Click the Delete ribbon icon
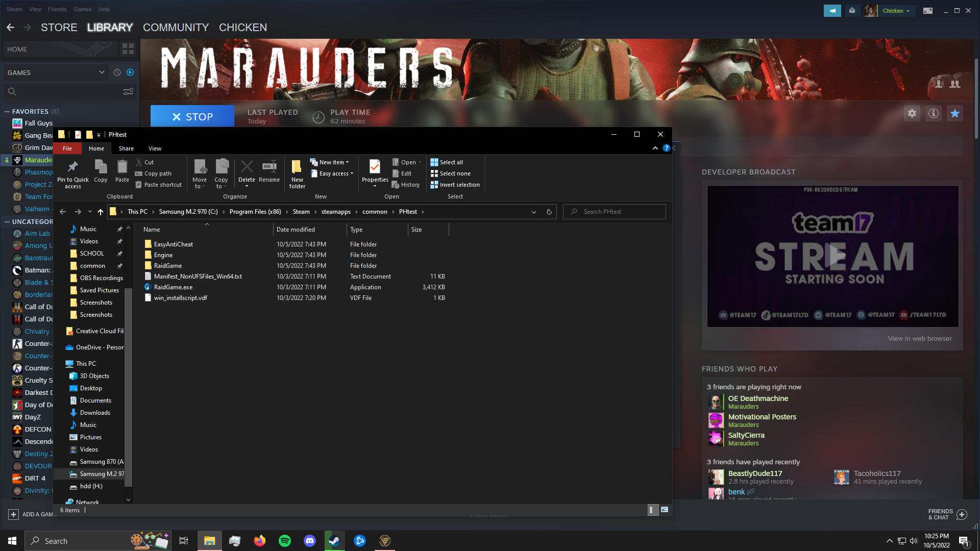This screenshot has height=551, width=980. tap(247, 167)
